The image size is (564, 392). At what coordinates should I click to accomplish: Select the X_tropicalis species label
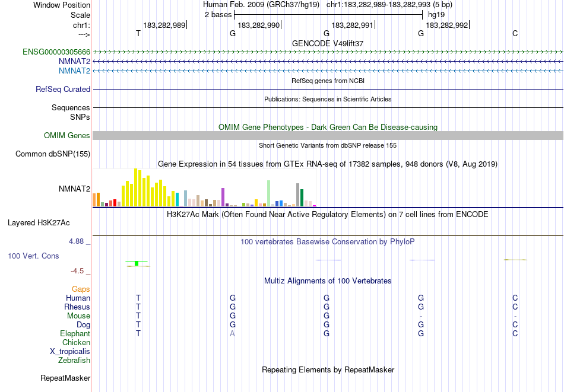70,352
